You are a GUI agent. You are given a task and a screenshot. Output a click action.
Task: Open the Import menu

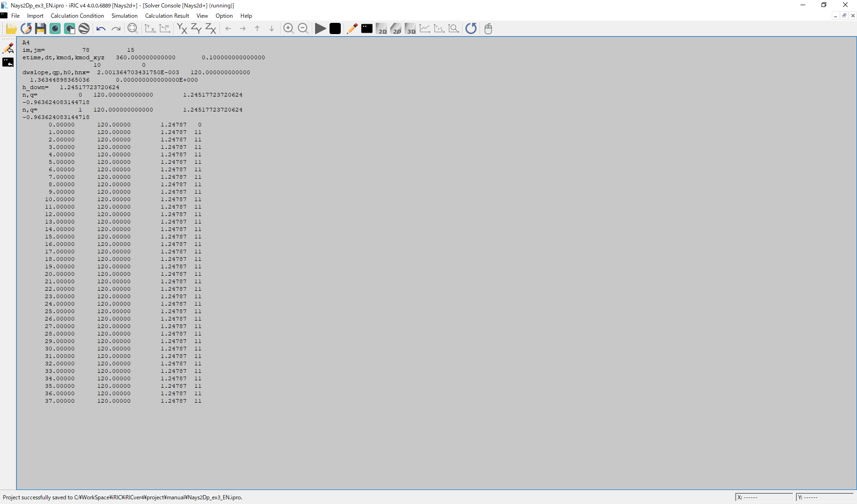[35, 16]
